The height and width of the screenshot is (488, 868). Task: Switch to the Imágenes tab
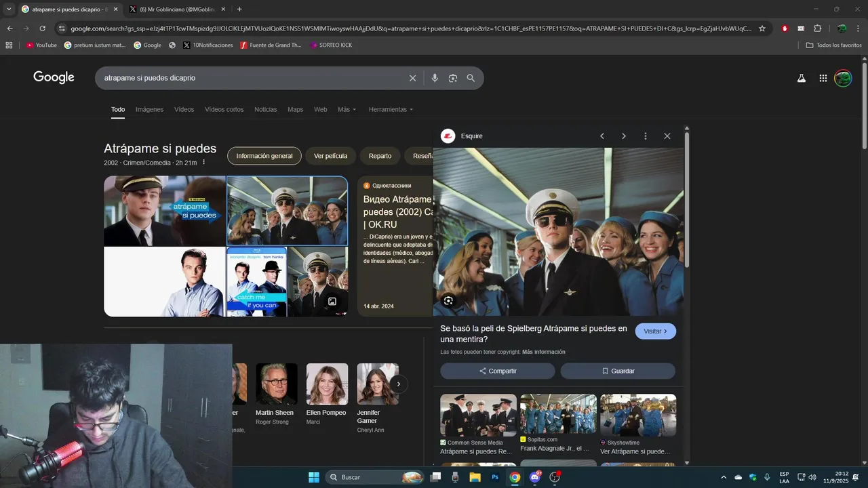149,109
